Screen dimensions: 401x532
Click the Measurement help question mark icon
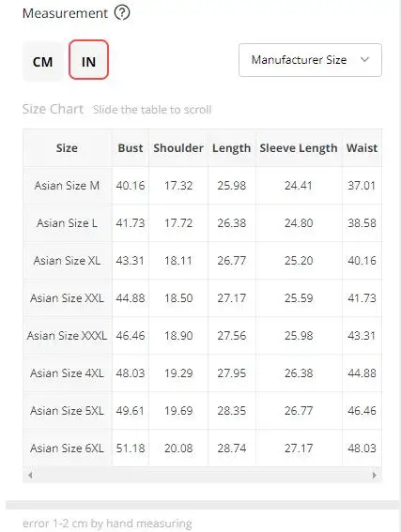122,13
